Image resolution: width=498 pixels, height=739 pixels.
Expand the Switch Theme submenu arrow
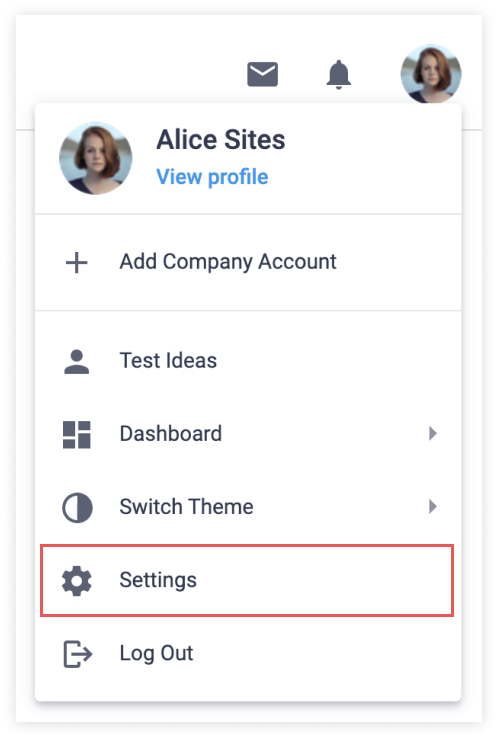(x=433, y=507)
